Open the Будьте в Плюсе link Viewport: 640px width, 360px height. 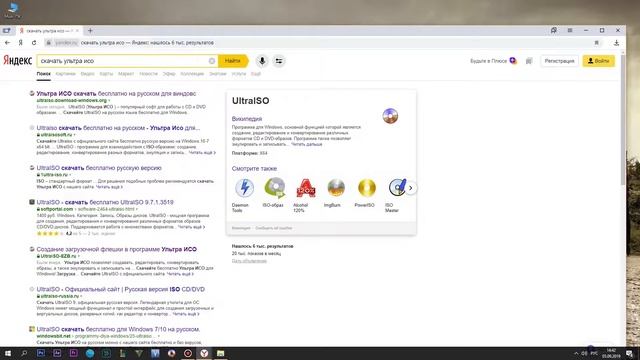click(488, 61)
